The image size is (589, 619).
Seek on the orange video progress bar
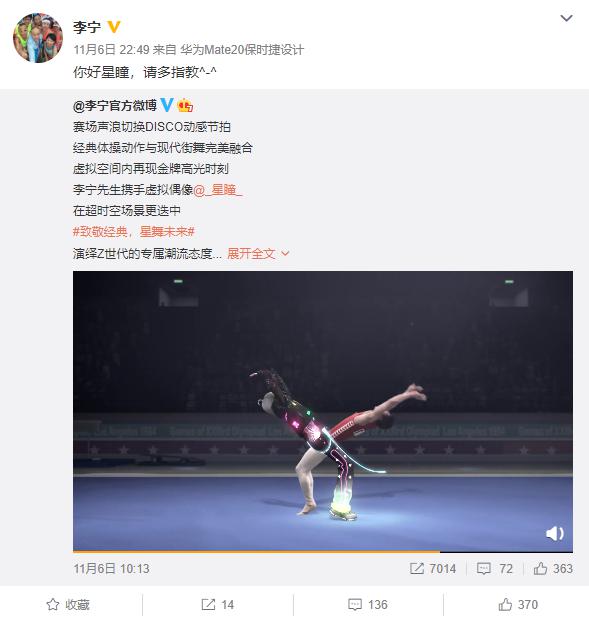[323, 551]
